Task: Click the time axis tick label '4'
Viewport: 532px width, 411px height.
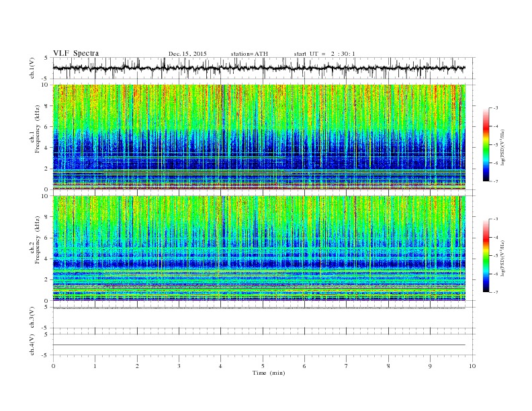Action: point(220,366)
